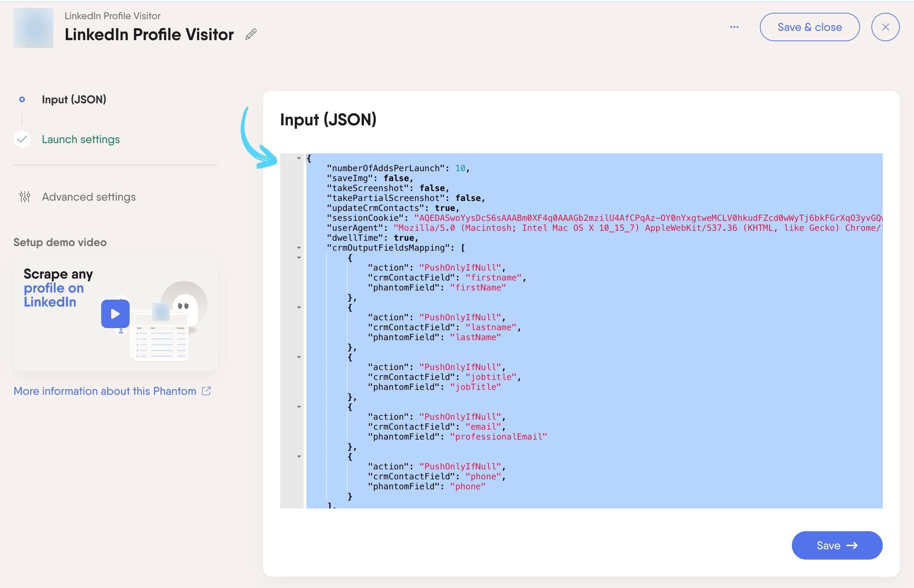The image size is (914, 588).
Task: Click the Input (JSON) step circle indicator
Action: tap(22, 99)
